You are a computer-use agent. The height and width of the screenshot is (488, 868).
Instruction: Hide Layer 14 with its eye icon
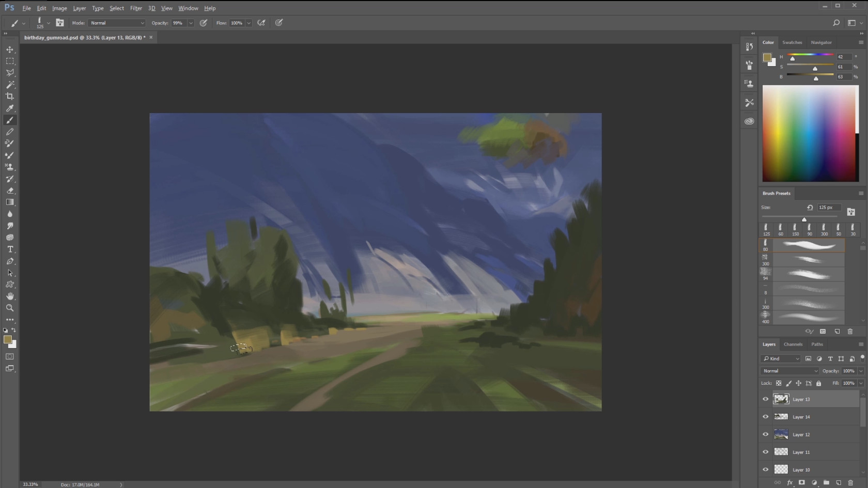766,417
